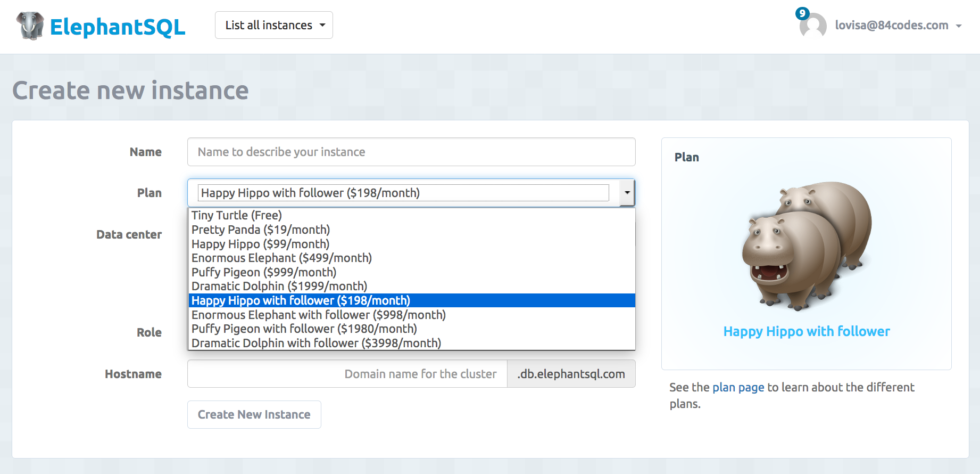Pick Enormous Elephant ($499/month) plan

point(281,258)
